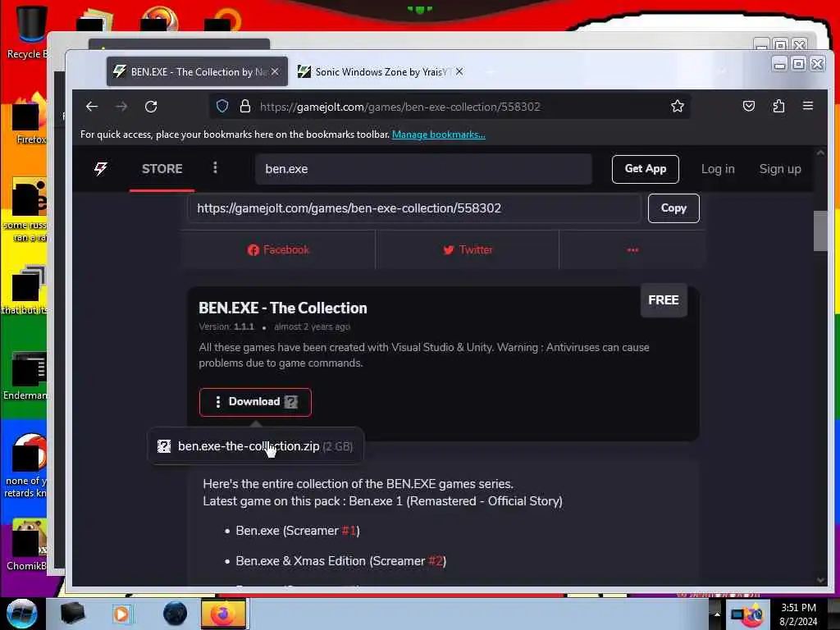Select the ChomikB desktop icon
The height and width of the screenshot is (630, 840).
(x=27, y=545)
